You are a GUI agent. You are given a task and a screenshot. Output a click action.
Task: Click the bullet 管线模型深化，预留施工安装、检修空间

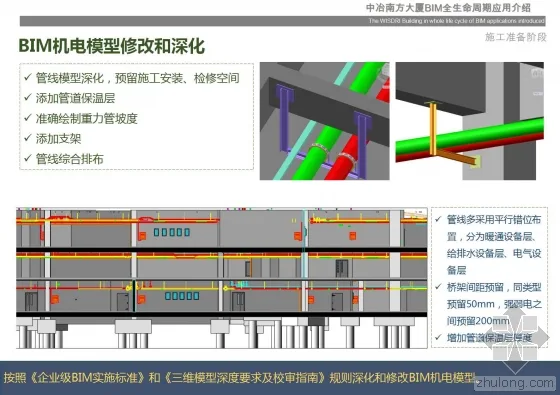[x=138, y=78]
